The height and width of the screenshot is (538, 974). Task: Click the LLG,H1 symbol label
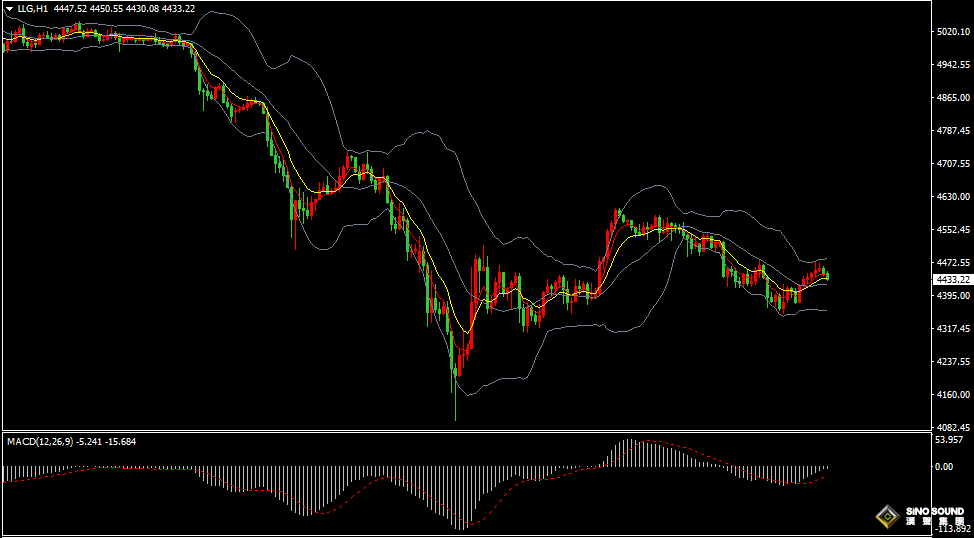32,9
